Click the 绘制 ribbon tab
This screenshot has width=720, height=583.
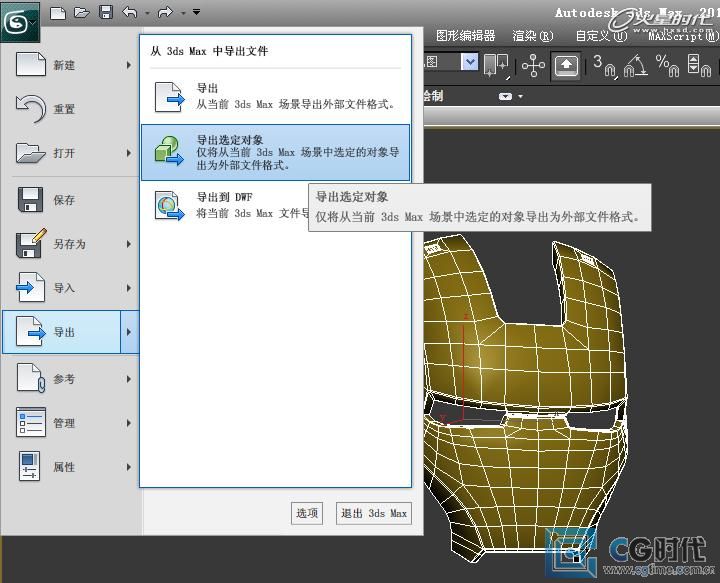[x=433, y=96]
